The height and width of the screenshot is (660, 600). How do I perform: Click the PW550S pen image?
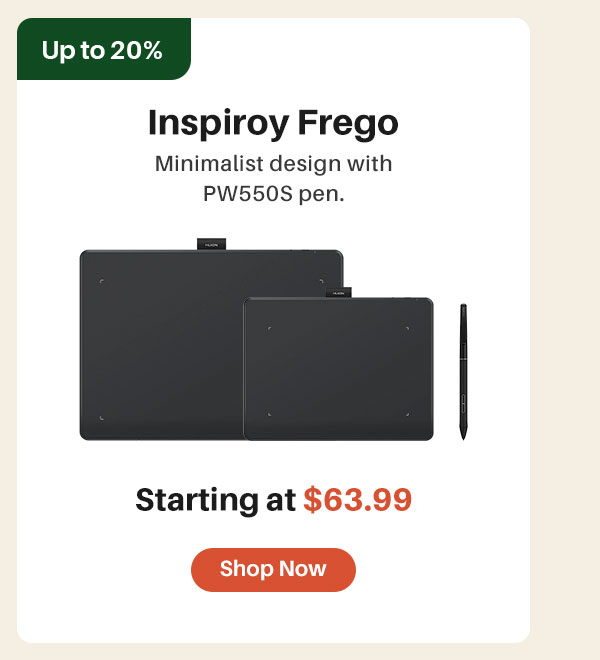coord(463,371)
